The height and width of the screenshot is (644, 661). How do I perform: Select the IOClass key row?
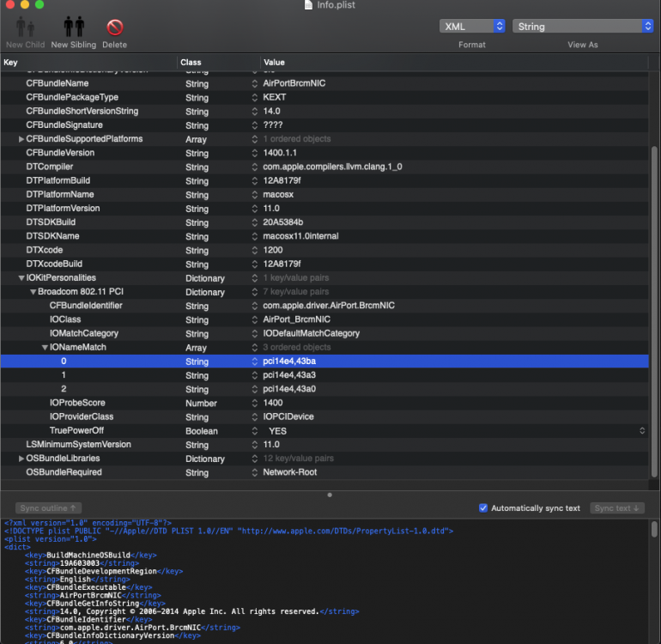pos(65,319)
